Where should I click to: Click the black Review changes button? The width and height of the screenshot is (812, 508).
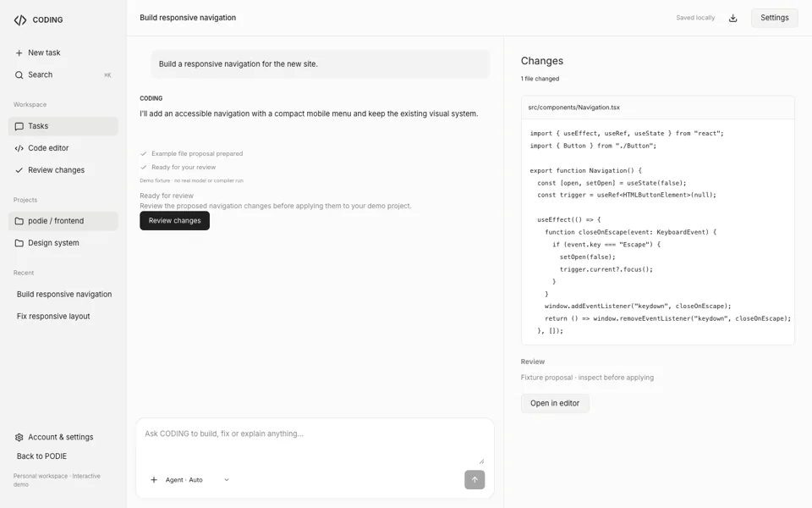[x=174, y=221]
